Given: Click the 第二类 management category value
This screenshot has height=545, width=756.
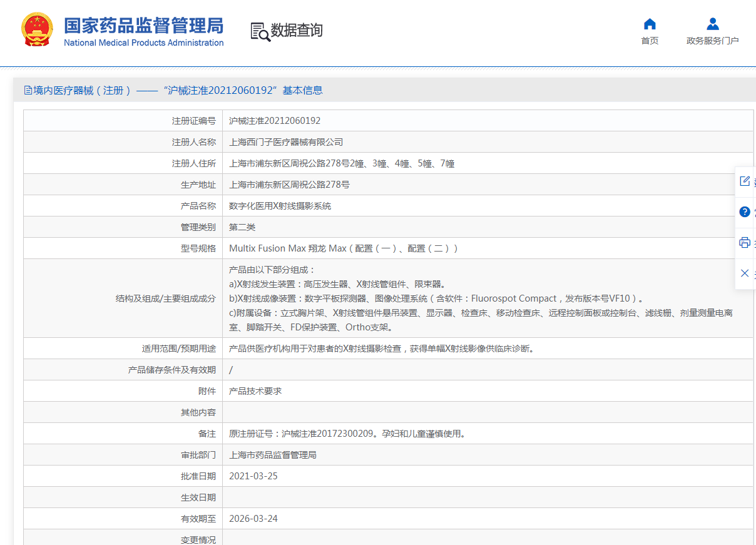Looking at the screenshot, I should point(242,227).
